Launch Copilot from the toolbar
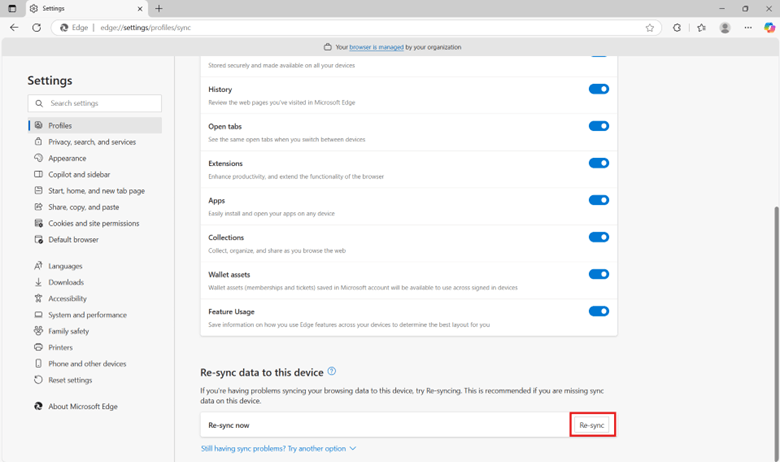Image resolution: width=780 pixels, height=462 pixels. tap(769, 28)
